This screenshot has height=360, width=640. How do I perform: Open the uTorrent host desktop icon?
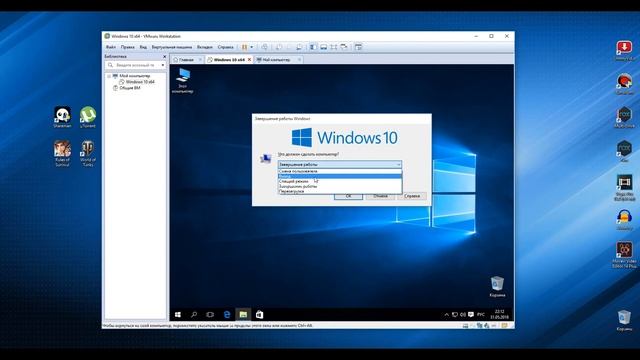[88, 118]
